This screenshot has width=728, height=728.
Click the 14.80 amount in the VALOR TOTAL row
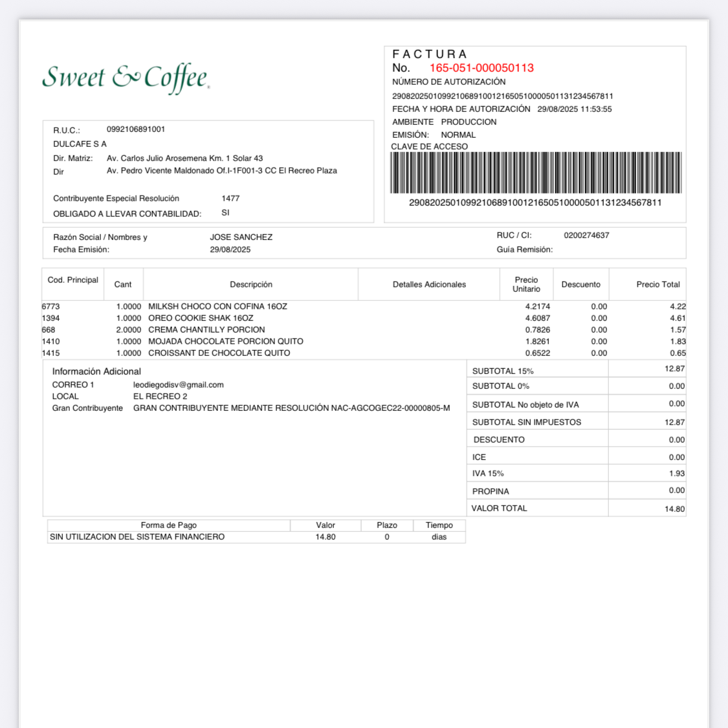tap(674, 509)
